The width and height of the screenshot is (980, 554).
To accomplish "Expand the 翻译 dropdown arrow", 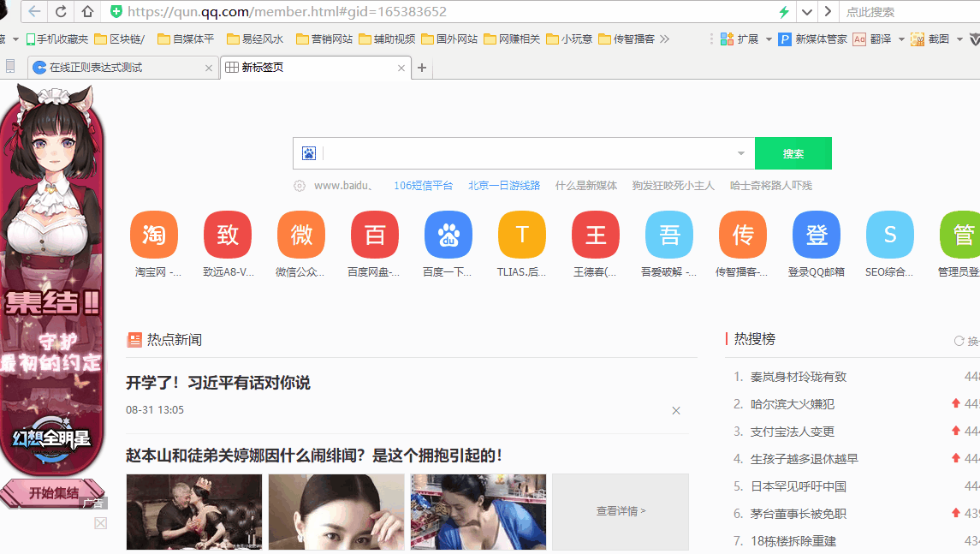I will coord(901,39).
